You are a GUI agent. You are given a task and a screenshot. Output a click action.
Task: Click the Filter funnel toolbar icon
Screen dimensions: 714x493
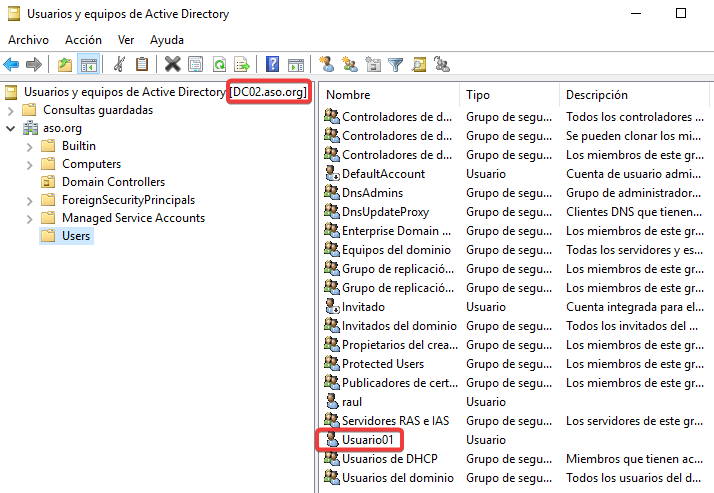(396, 65)
